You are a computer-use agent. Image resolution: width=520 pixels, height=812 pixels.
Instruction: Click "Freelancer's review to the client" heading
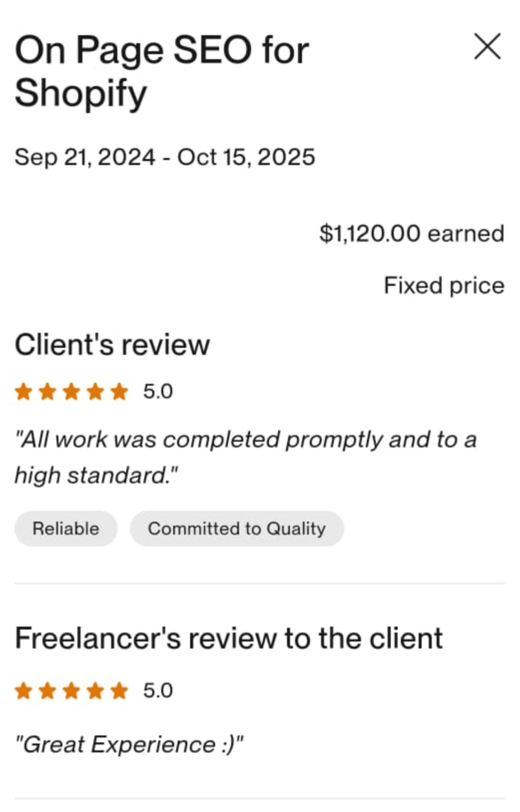pos(229,638)
